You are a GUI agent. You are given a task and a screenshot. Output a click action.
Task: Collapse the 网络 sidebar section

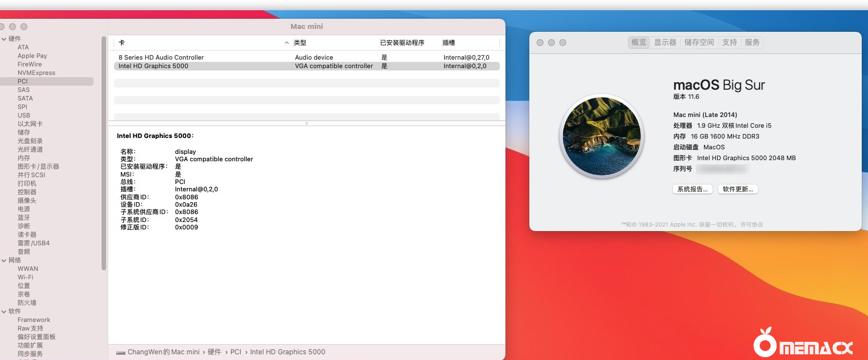coord(4,260)
